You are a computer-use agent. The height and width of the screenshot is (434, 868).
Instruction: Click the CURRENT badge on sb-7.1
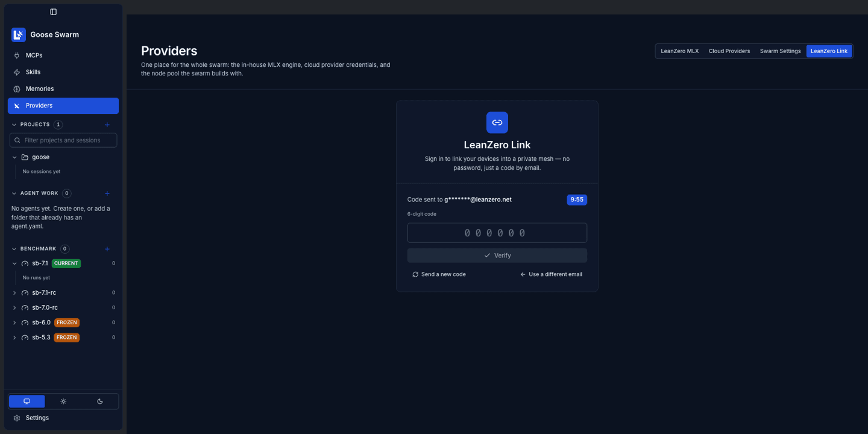point(66,263)
